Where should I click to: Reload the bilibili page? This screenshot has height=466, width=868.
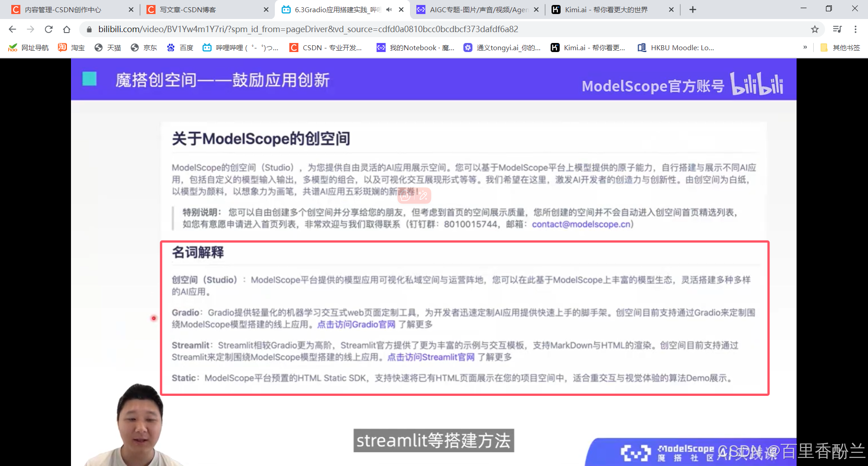[48, 29]
